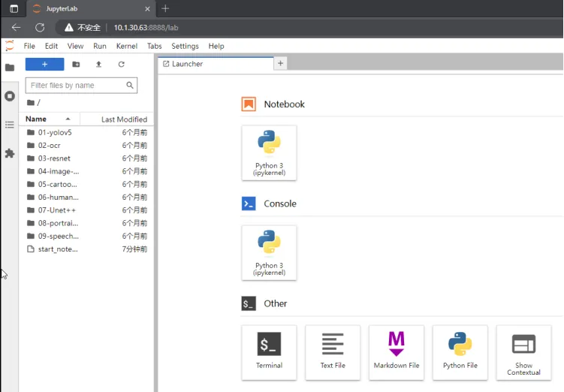
Task: Click browser back arrow button
Action: [17, 27]
